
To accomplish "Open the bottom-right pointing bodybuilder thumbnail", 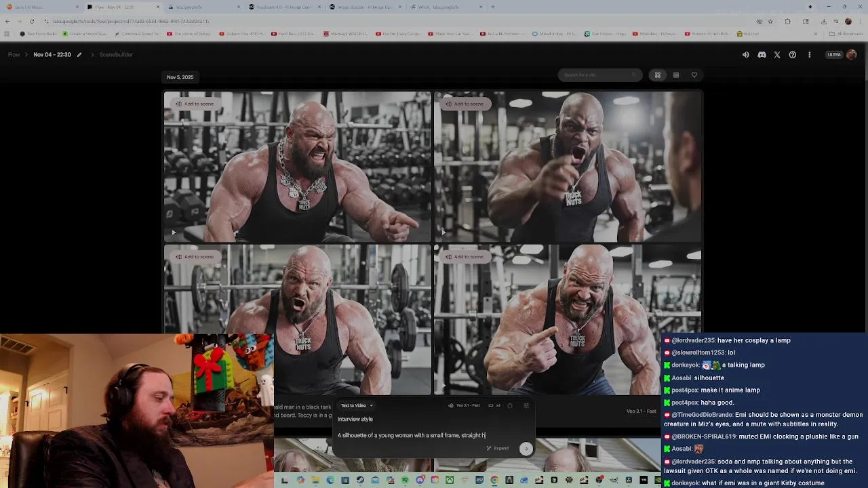I will tap(568, 319).
